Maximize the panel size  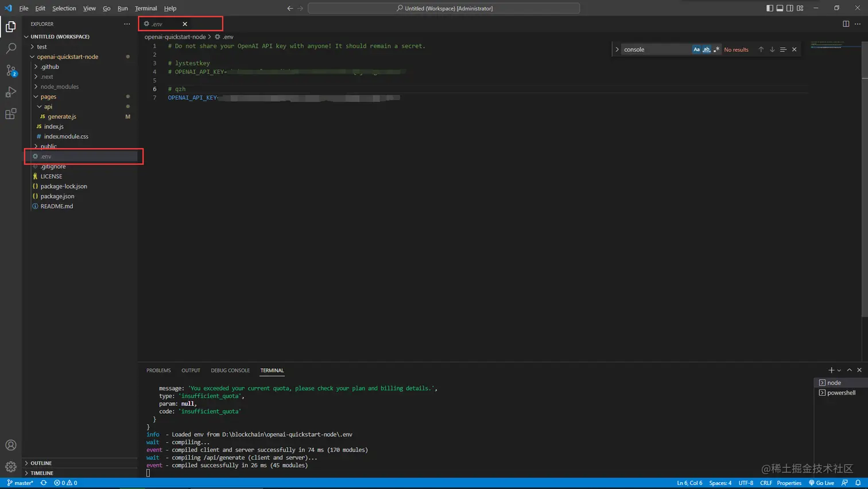coord(850,370)
